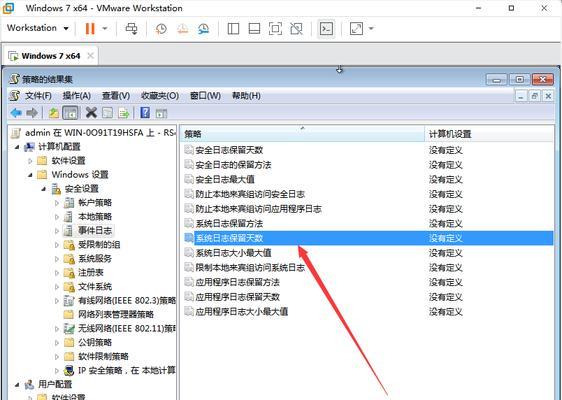Viewport: 562px width, 400px height.
Task: Select the 应用程序日志大小最大值 policy
Action: tap(242, 311)
